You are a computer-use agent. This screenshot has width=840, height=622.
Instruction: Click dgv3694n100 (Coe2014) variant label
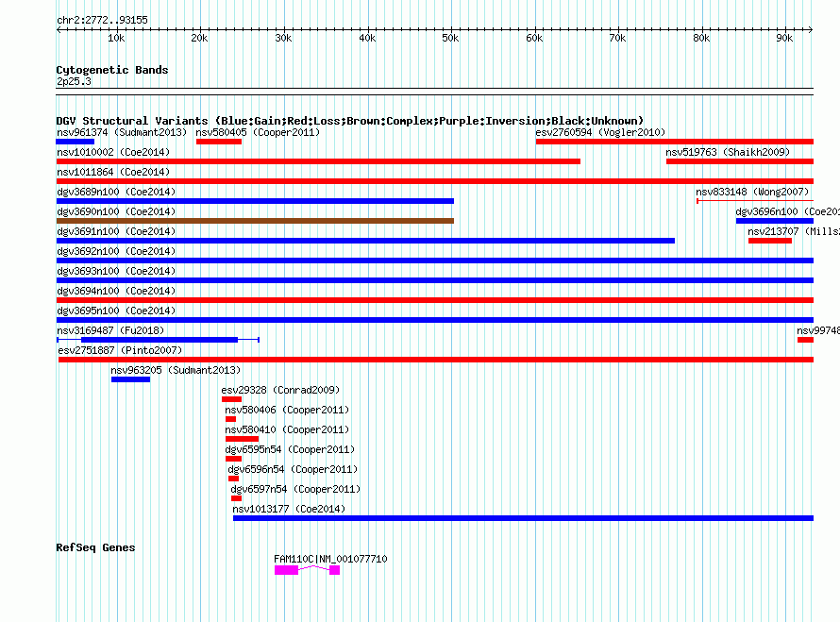pyautogui.click(x=116, y=291)
